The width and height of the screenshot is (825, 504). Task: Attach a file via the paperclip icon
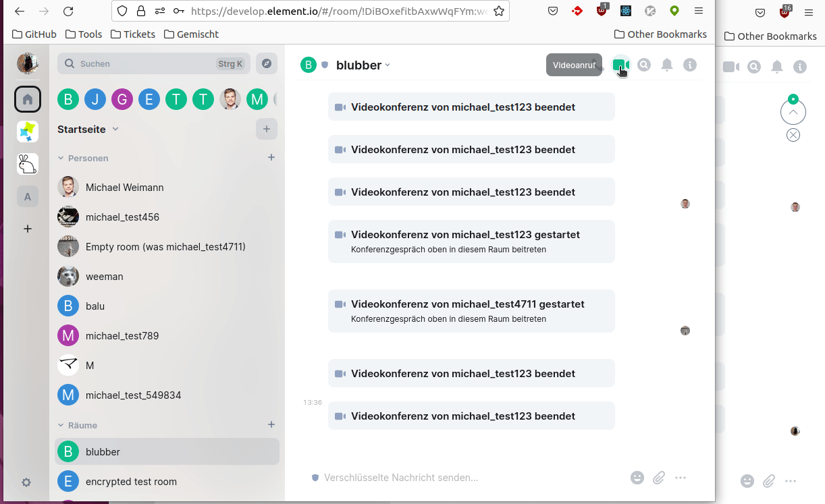pyautogui.click(x=658, y=477)
